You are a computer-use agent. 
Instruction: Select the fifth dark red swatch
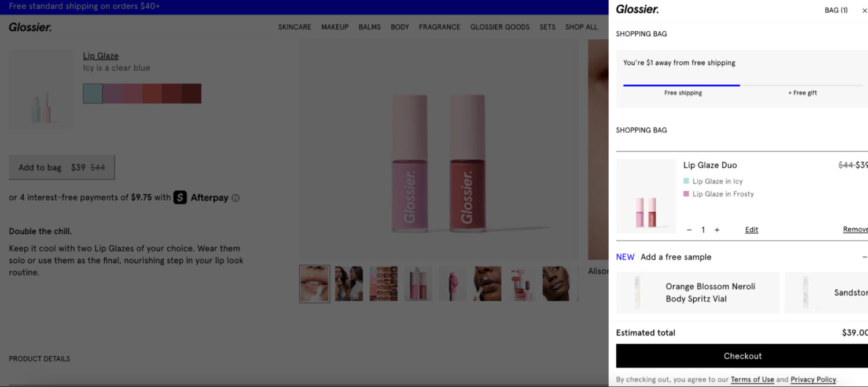172,94
